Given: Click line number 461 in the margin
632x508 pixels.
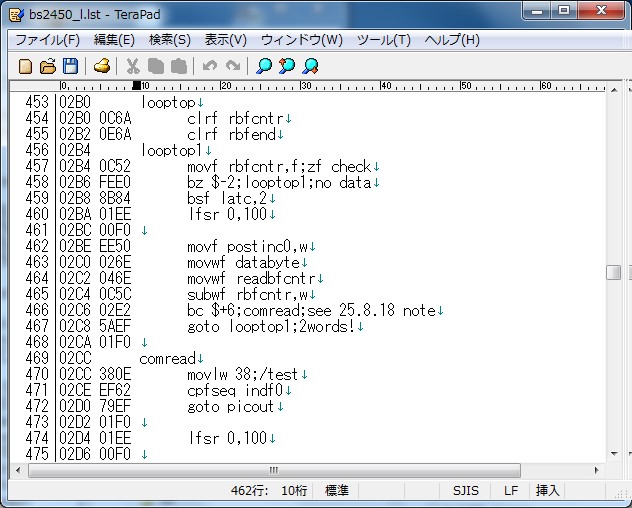Looking at the screenshot, I should 37,230.
